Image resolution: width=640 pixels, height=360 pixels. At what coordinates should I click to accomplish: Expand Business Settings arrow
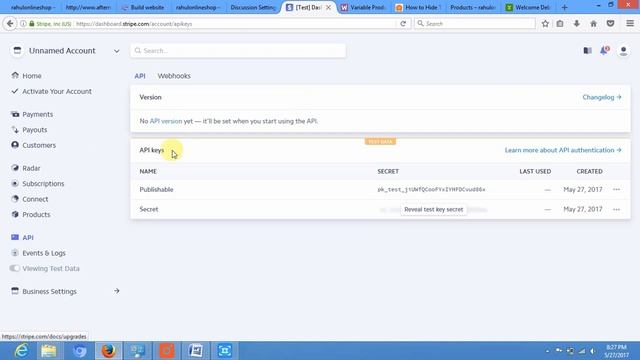(x=117, y=291)
